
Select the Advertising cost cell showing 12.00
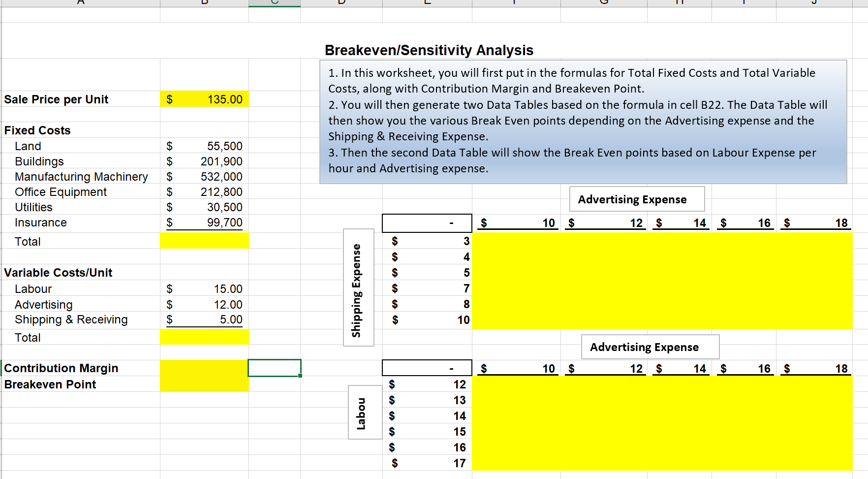tap(204, 304)
